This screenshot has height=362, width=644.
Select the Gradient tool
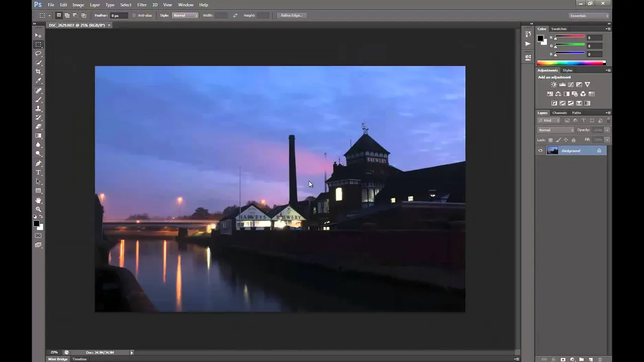(x=38, y=136)
